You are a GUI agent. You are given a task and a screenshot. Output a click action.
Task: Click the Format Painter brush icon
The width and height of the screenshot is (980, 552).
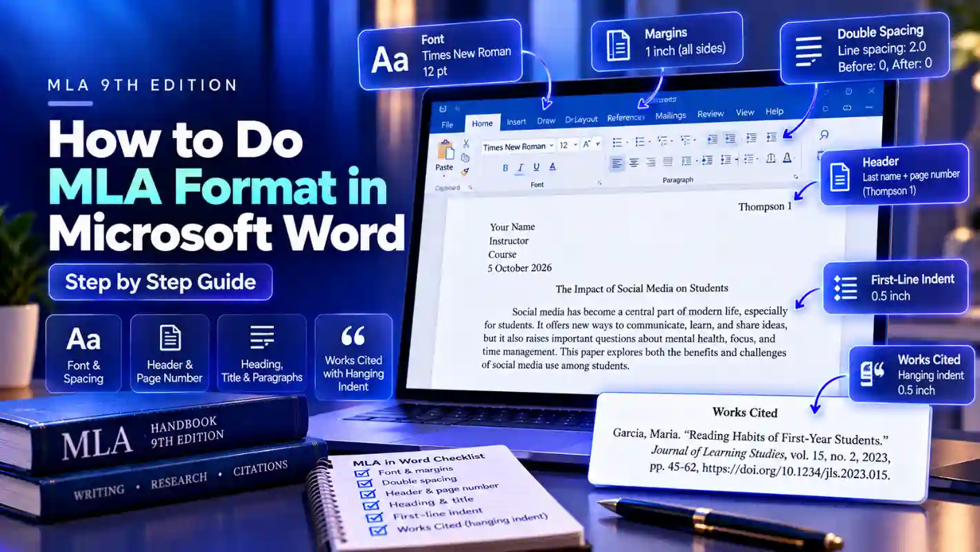click(x=466, y=171)
